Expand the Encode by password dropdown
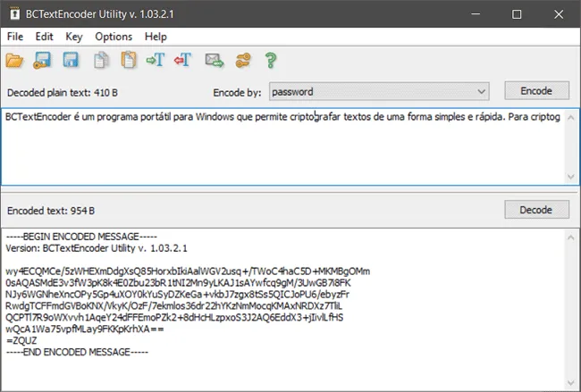The height and width of the screenshot is (392, 581). [481, 91]
